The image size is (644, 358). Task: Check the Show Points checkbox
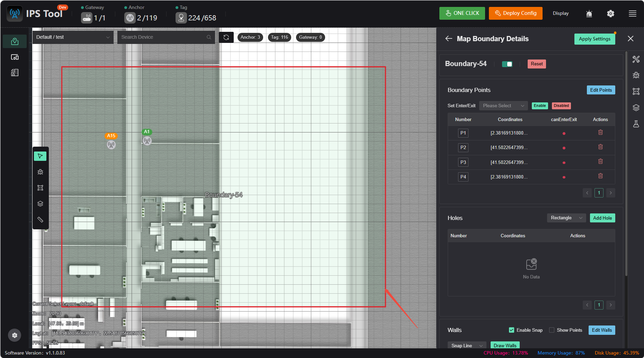click(x=552, y=330)
